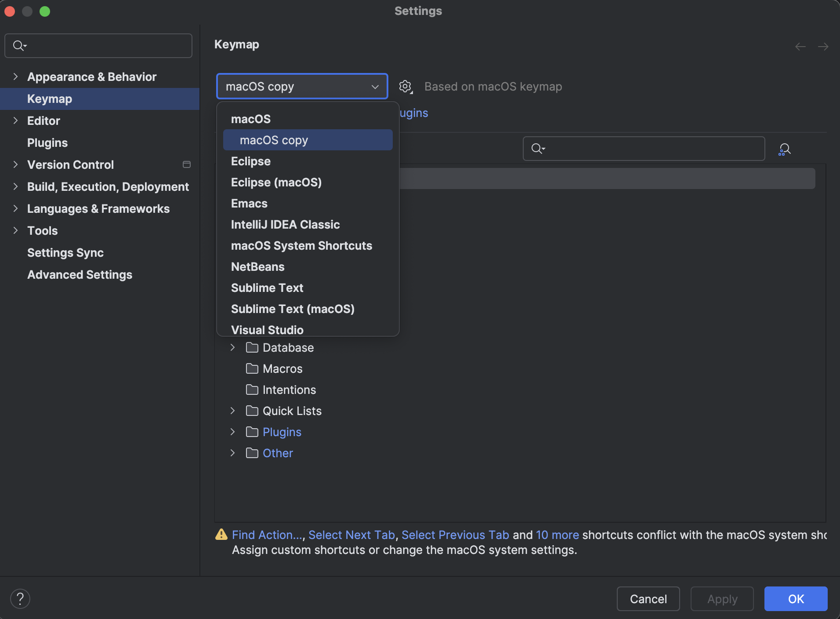Click the Macros folder icon
This screenshot has width=840, height=619.
pos(252,368)
